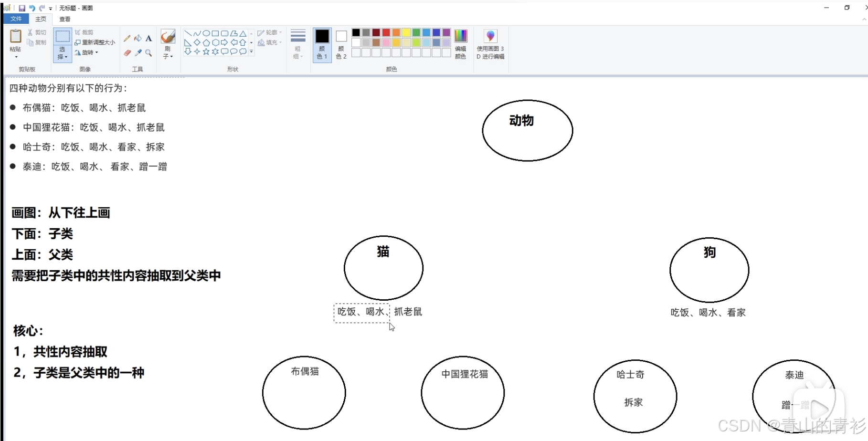Select the Diamond shape
868x441 pixels.
(x=197, y=42)
